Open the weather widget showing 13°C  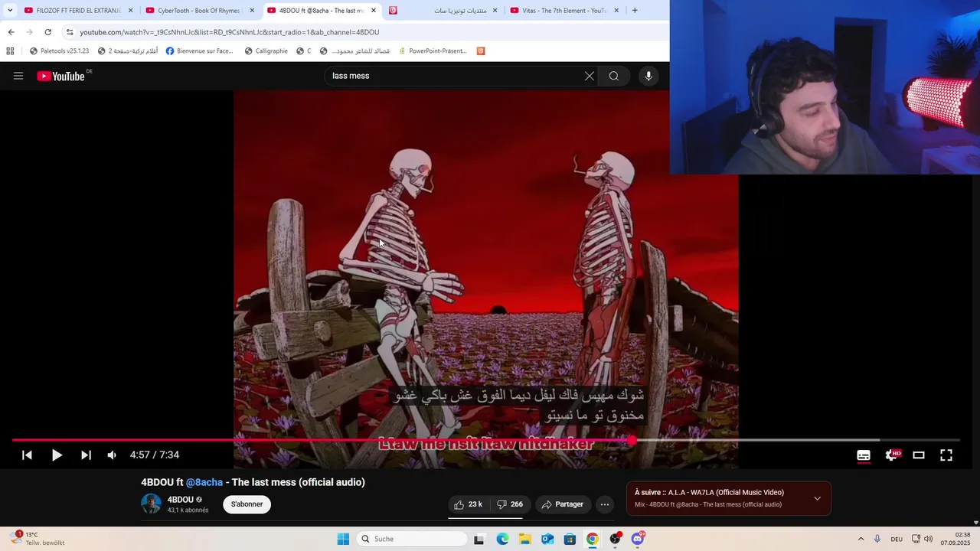[x=37, y=539]
